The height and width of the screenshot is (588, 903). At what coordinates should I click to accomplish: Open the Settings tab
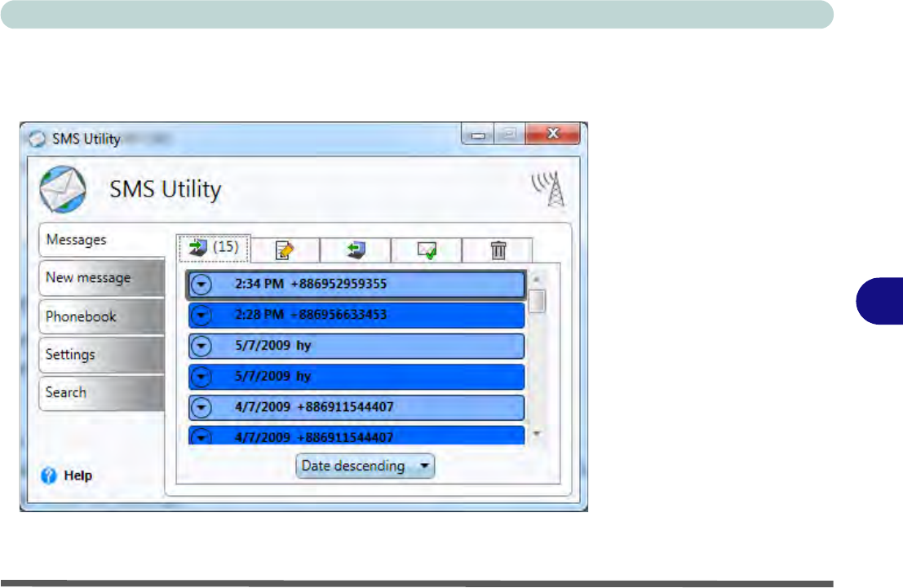click(x=100, y=355)
